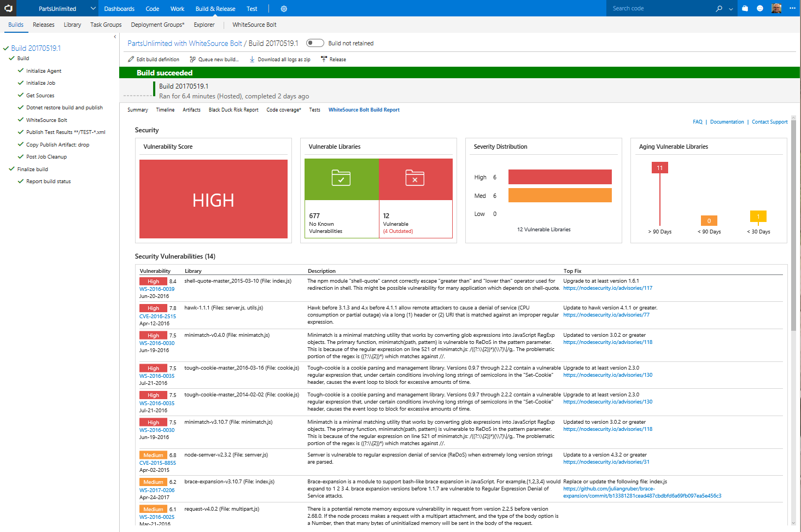Click the red vulnerable-libraries folder icon
Screen dimensions: 801x532
click(x=415, y=178)
